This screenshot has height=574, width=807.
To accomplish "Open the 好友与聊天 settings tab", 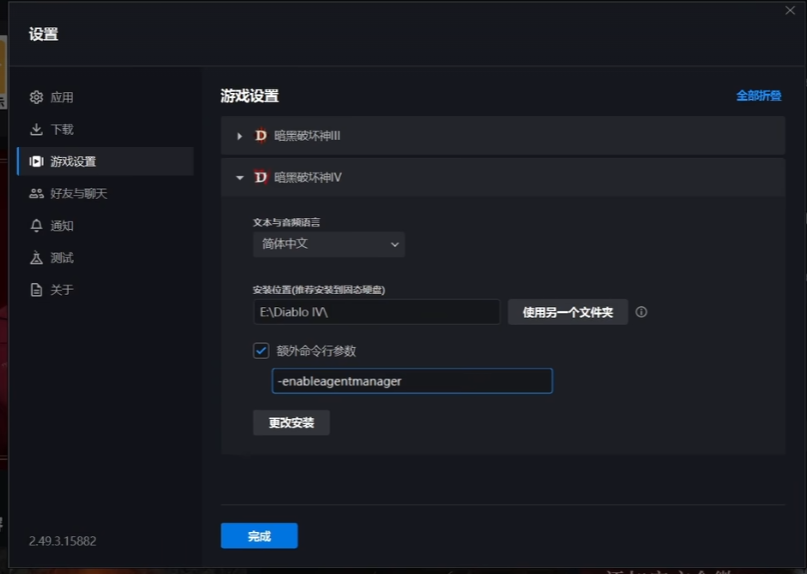I will (78, 193).
